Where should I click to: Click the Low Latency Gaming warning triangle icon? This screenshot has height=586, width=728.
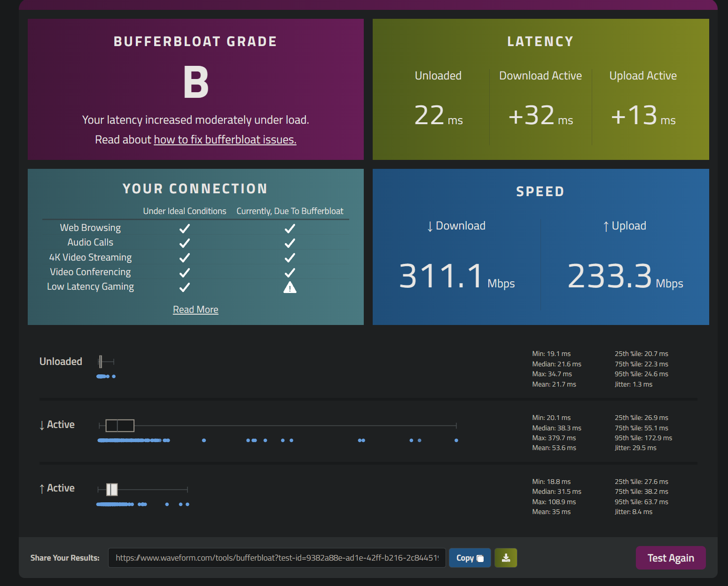pyautogui.click(x=290, y=287)
